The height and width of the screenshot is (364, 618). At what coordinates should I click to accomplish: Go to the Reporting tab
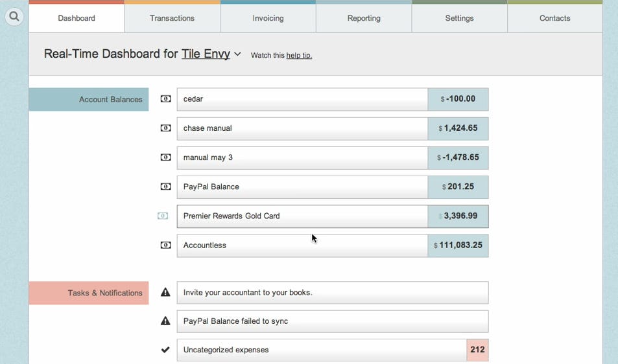pos(364,18)
